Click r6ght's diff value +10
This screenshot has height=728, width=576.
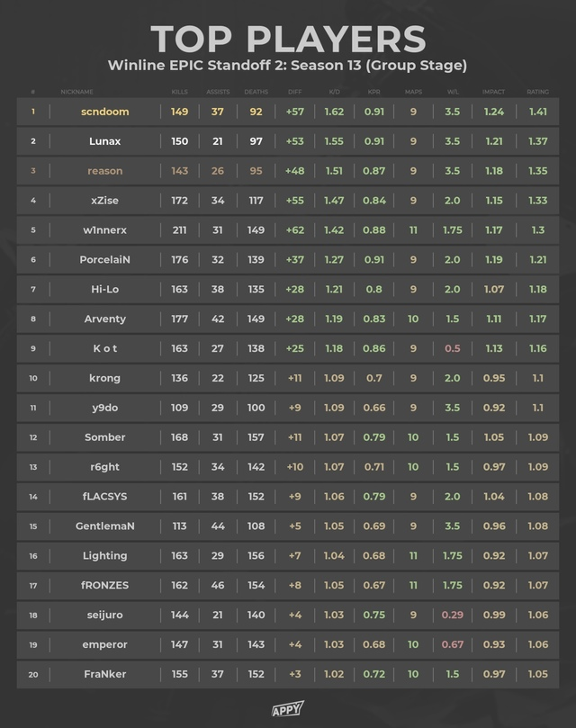pos(295,467)
